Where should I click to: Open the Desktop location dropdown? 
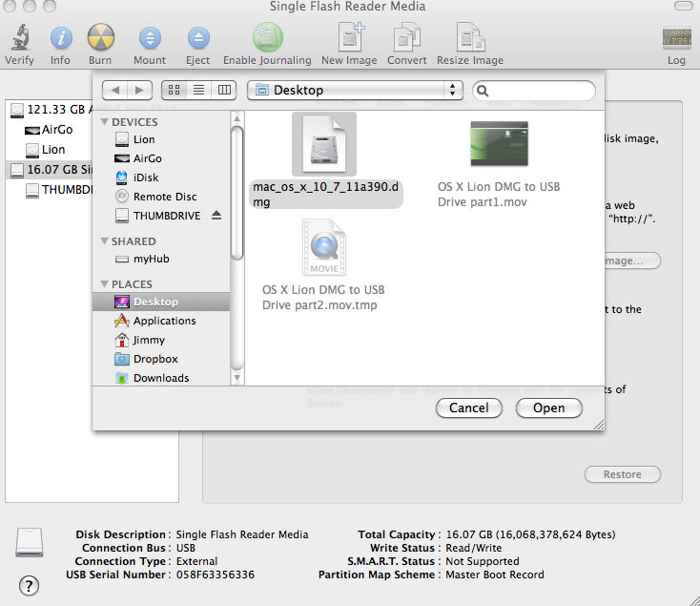point(355,91)
